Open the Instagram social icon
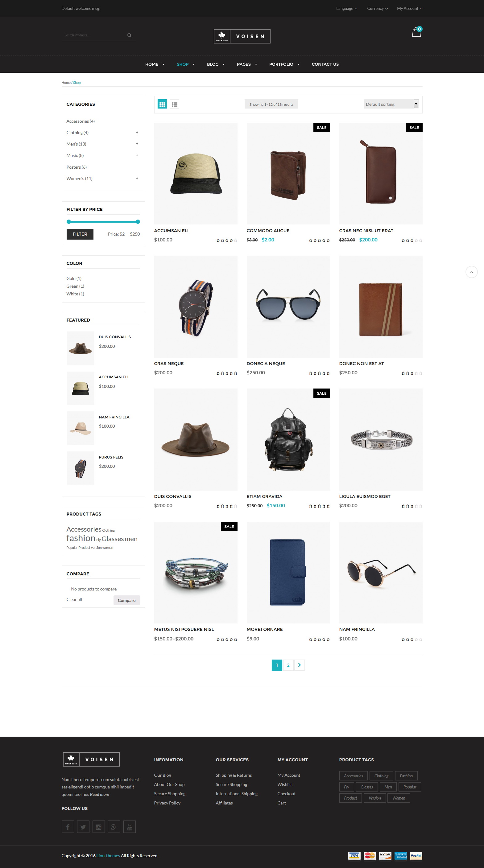 point(99,827)
